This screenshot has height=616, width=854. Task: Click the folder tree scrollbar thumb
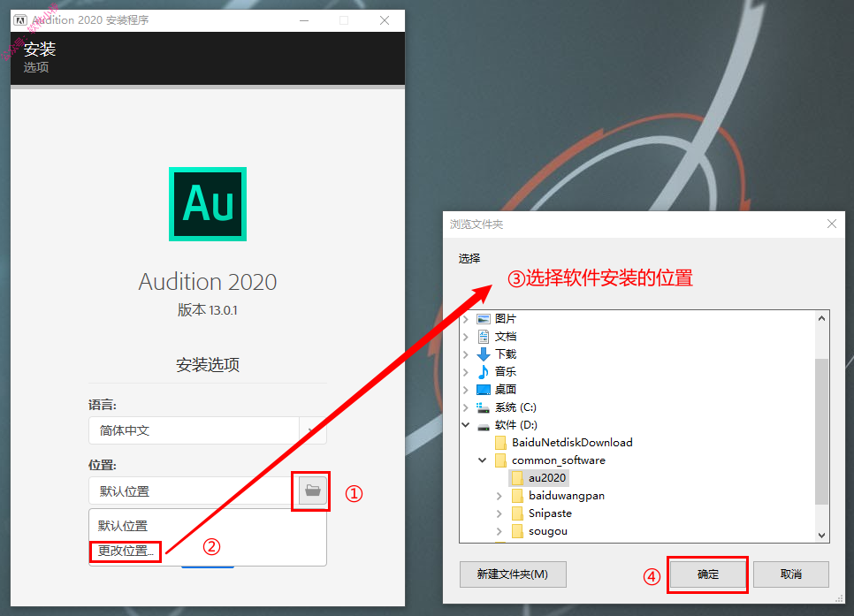[822, 431]
